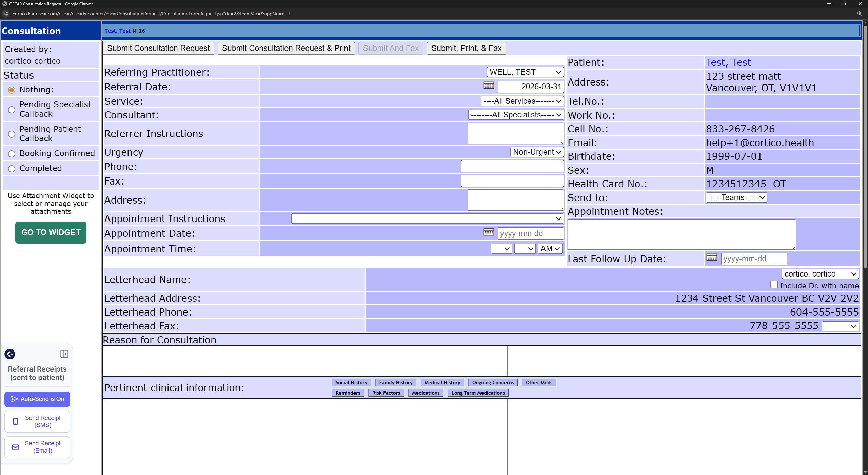
Task: Insert Medical History clinical information
Action: click(442, 383)
